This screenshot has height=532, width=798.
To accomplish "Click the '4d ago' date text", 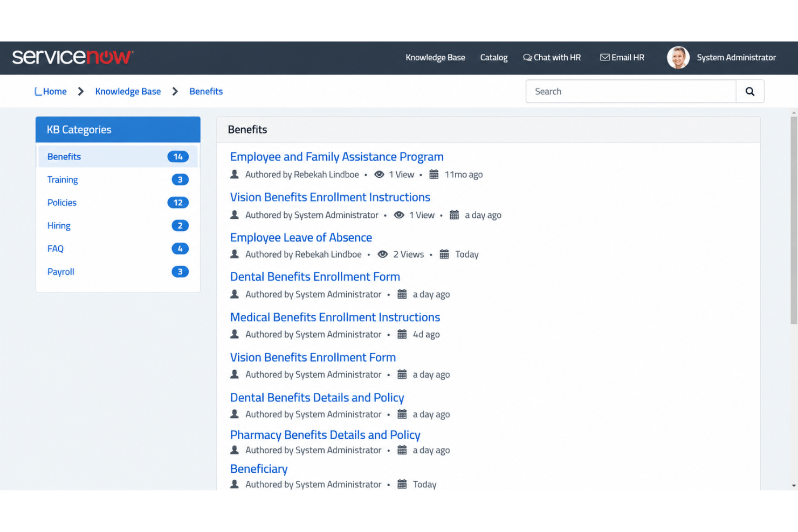I will click(426, 335).
